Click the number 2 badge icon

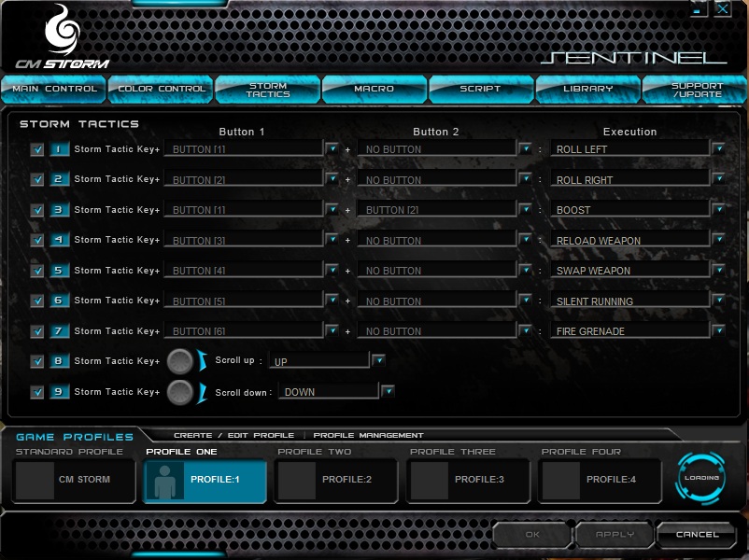(59, 179)
